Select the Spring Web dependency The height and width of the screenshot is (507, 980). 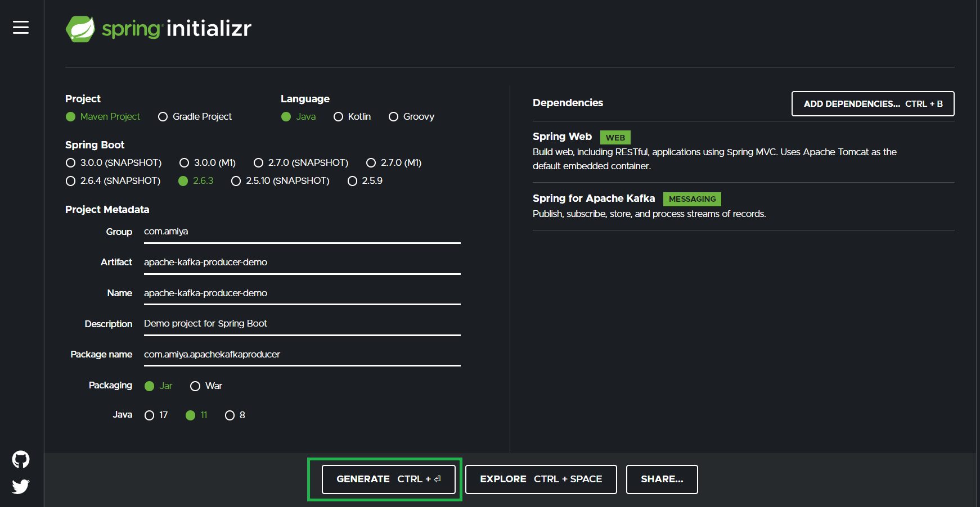pos(744,151)
